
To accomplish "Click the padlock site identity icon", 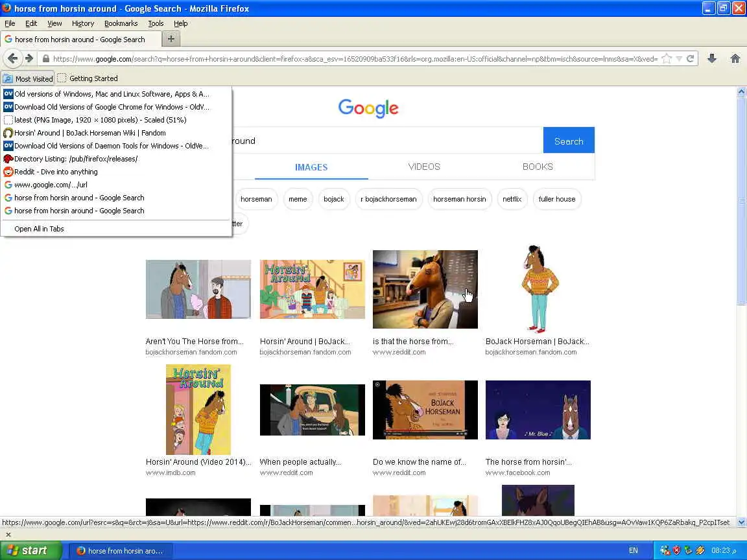I will [x=46, y=58].
